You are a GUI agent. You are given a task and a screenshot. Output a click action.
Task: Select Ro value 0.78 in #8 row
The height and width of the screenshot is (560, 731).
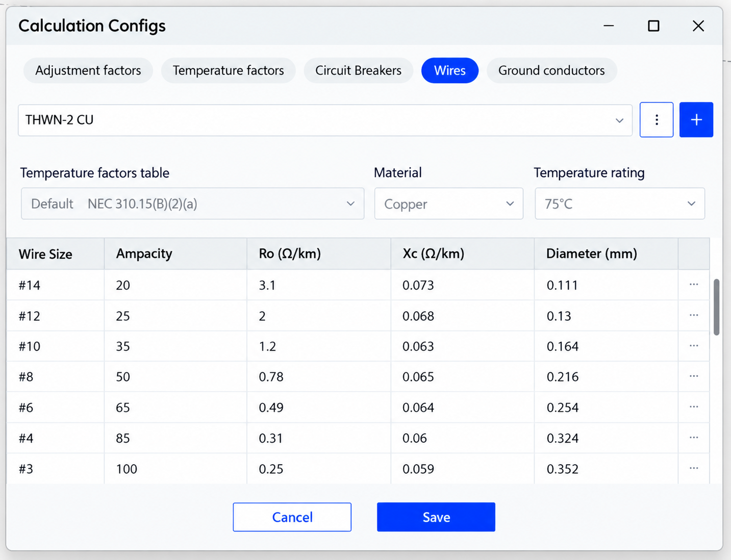point(319,377)
